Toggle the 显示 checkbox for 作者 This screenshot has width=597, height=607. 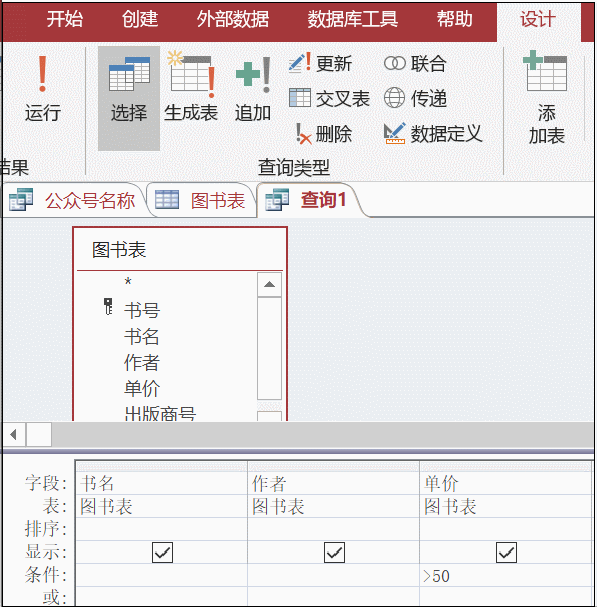click(x=334, y=552)
